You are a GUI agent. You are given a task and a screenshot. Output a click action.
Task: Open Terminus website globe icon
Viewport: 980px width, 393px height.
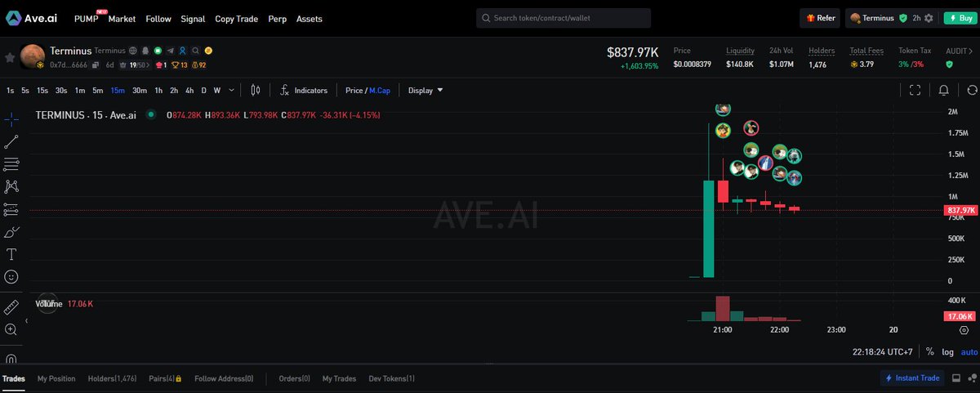(133, 51)
